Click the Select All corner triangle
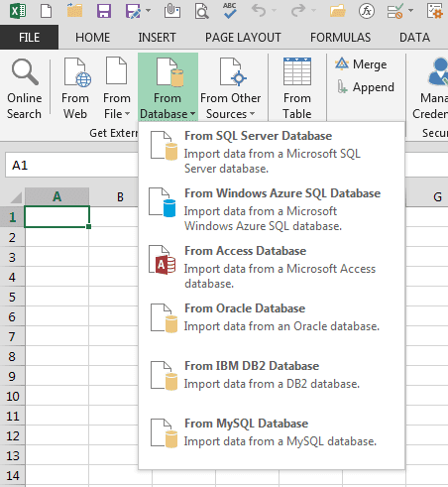448x487 pixels. (16, 197)
